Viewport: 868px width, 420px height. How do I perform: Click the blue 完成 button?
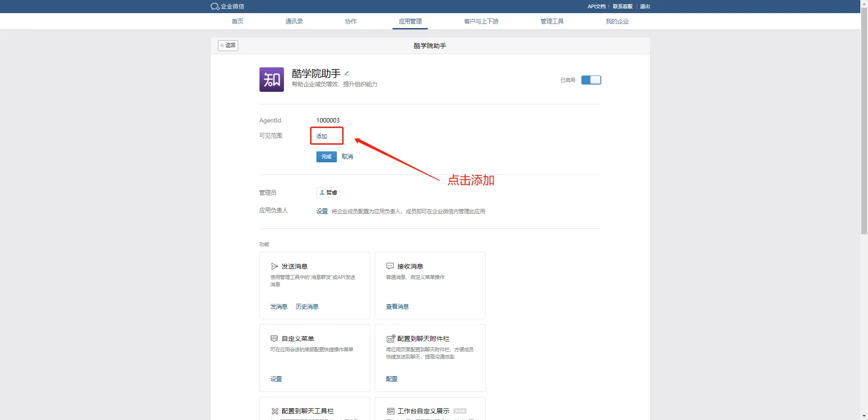(326, 156)
